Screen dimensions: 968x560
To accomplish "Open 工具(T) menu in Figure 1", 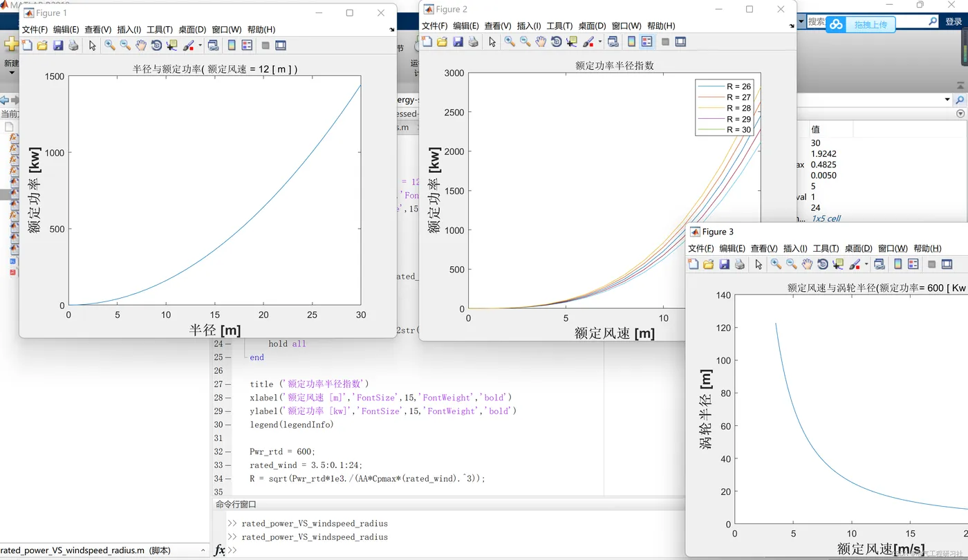I will click(160, 30).
